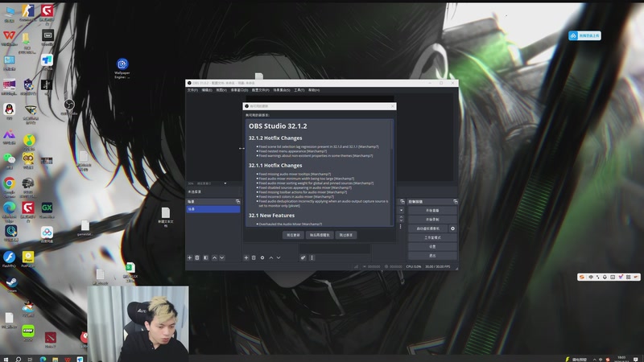The height and width of the screenshot is (362, 644).
Task: Toggle Start Streaming (开始直播) button
Action: point(432,211)
